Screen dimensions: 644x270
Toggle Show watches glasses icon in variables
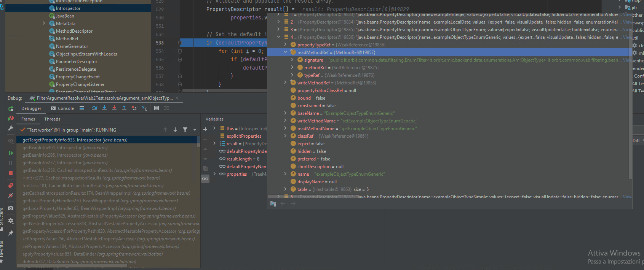205,179
